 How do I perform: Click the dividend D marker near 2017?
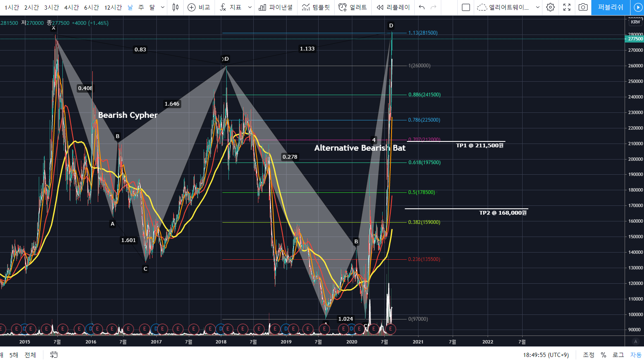click(156, 329)
